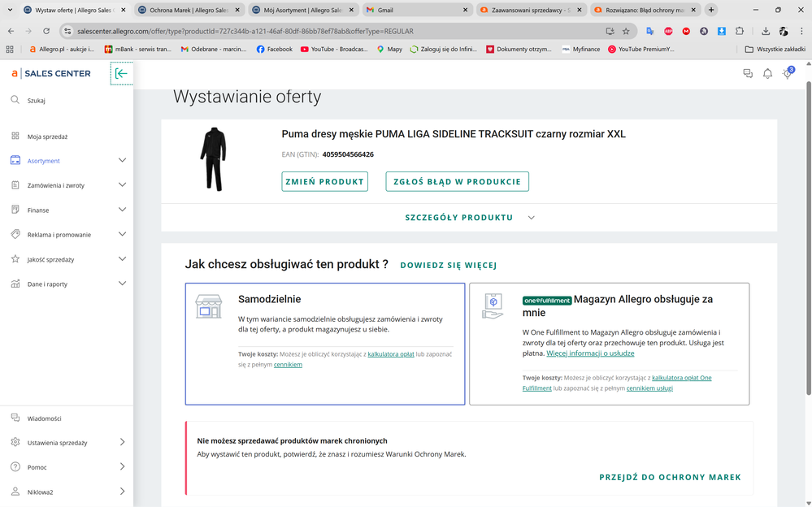812x507 pixels.
Task: Open the notifications bell icon
Action: pos(767,74)
